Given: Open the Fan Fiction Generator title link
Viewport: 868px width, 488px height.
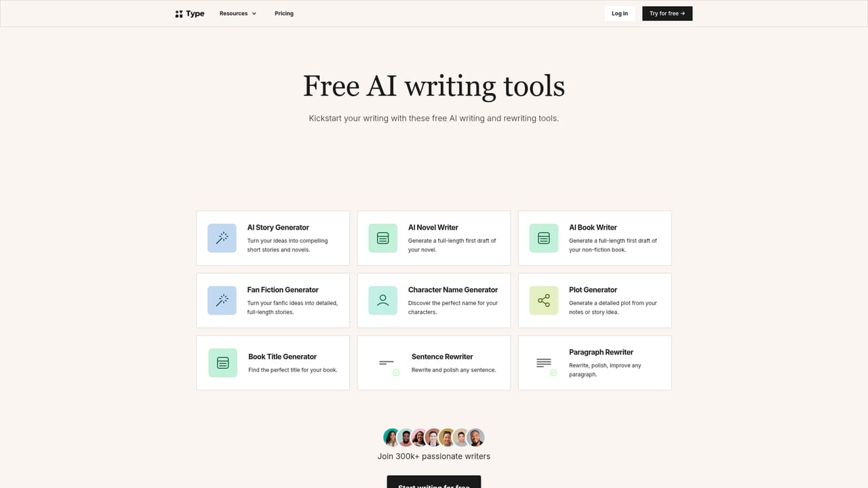Looking at the screenshot, I should pyautogui.click(x=283, y=290).
